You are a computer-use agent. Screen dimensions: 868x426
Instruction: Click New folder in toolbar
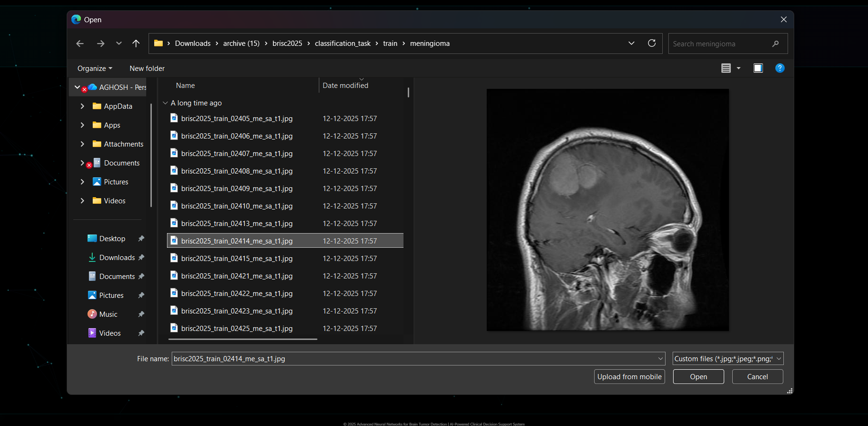(x=147, y=69)
